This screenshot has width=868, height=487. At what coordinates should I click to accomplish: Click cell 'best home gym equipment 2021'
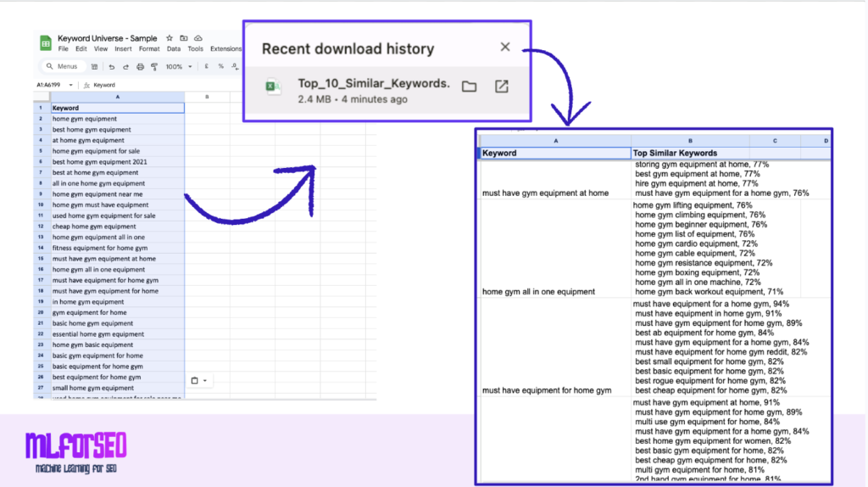pos(117,162)
